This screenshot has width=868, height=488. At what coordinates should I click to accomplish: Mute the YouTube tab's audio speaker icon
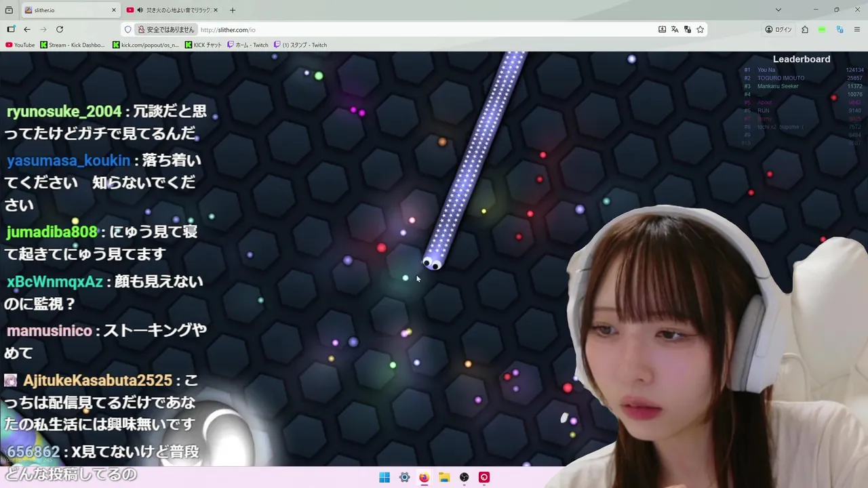[140, 10]
